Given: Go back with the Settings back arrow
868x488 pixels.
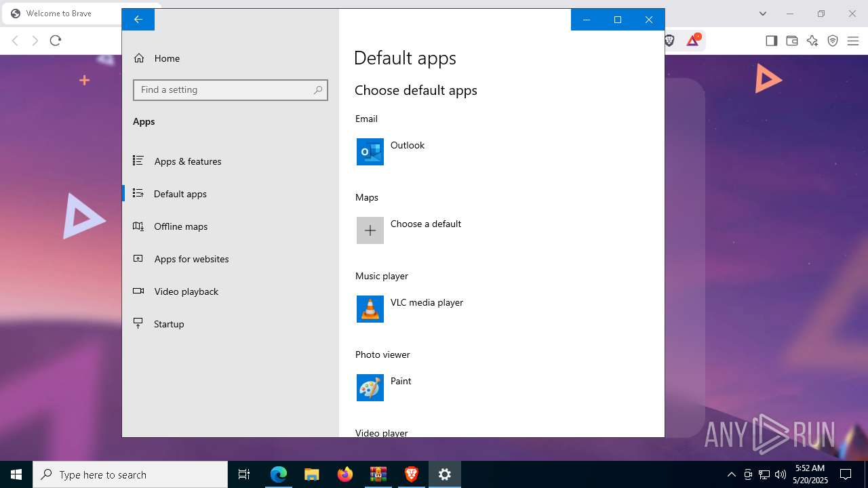Looking at the screenshot, I should click(x=138, y=20).
